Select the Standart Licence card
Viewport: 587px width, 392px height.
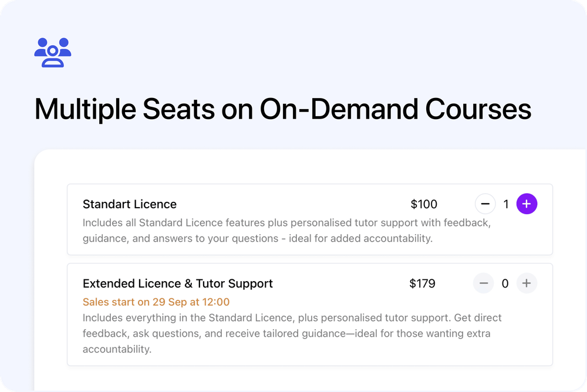(x=310, y=219)
